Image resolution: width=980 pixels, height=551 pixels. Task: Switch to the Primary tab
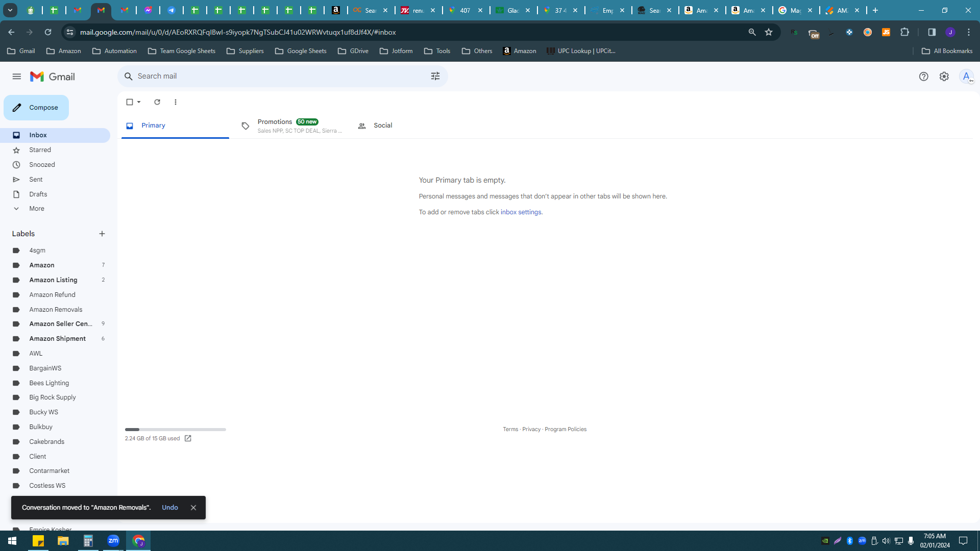coord(175,126)
